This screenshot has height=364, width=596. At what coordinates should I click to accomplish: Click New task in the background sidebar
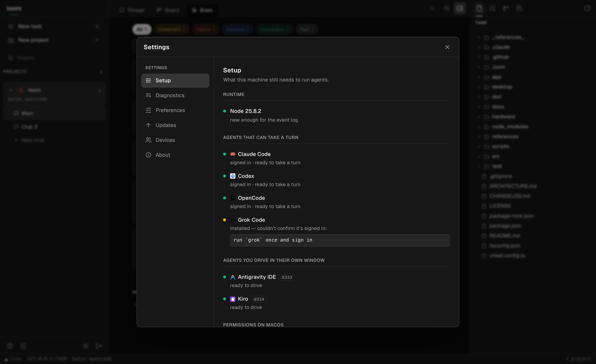[54, 26]
